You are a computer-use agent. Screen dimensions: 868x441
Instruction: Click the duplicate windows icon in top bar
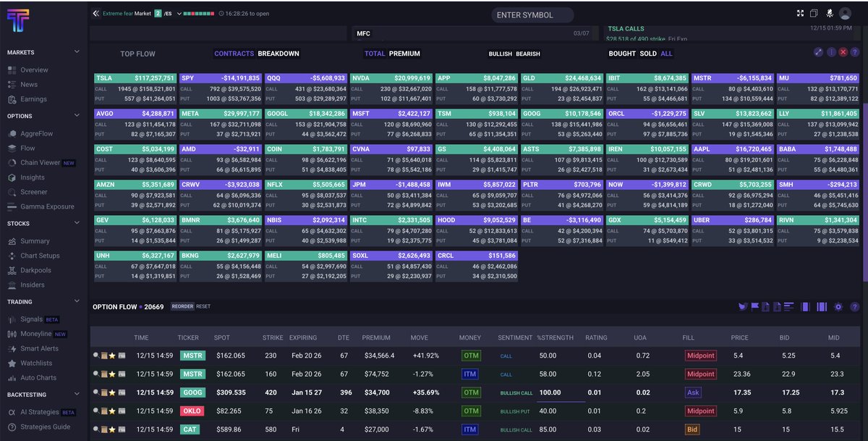[x=814, y=13]
